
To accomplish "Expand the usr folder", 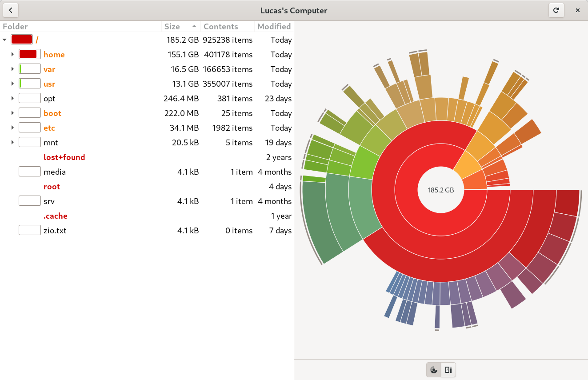I will 12,84.
